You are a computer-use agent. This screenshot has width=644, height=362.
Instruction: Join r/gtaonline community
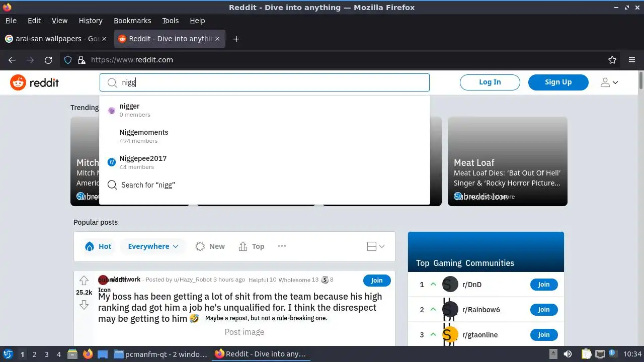coord(544,335)
